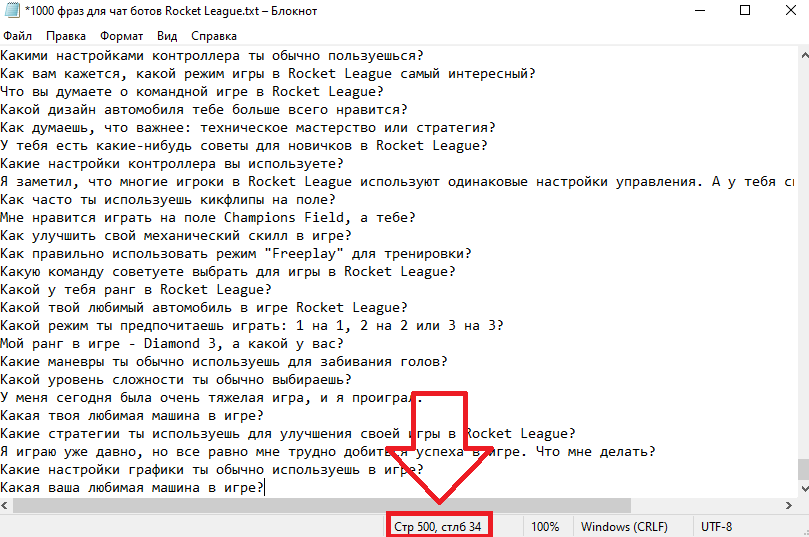Click the vertical scrollbar down arrow
Viewport: 809px width, 537px height.
click(804, 488)
